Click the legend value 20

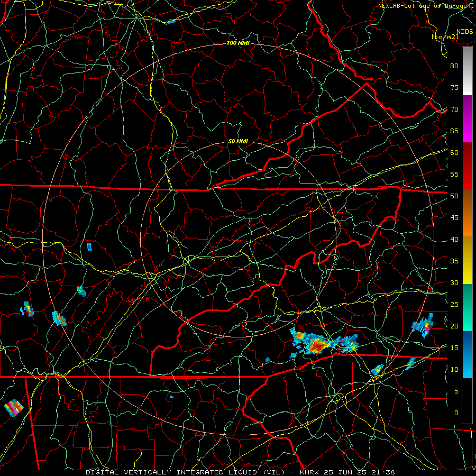(x=454, y=326)
